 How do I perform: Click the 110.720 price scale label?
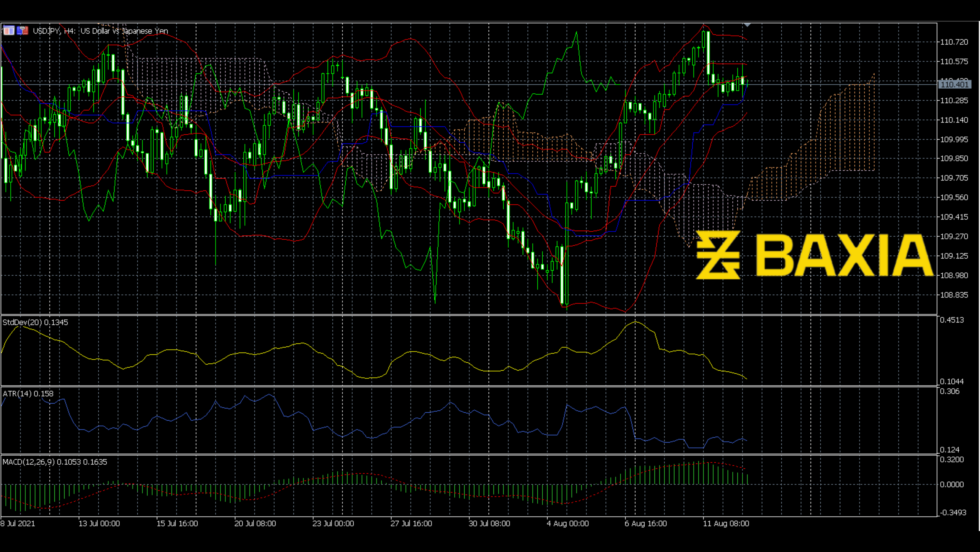pyautogui.click(x=954, y=42)
